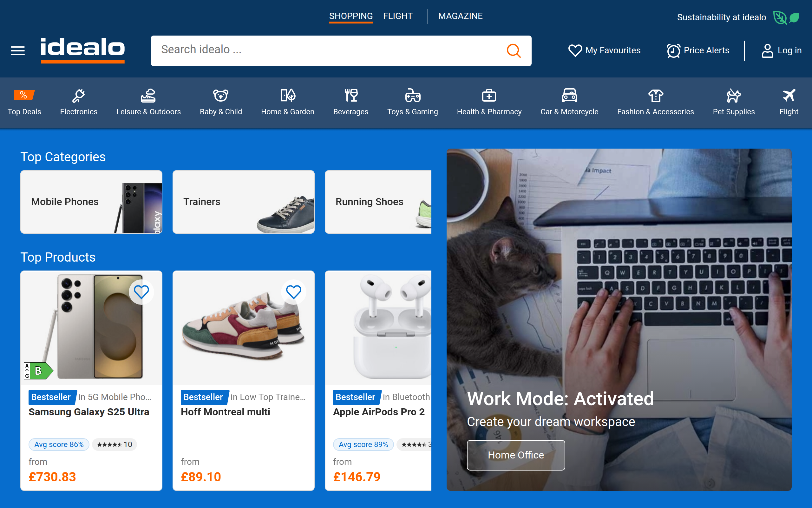812x508 pixels.
Task: Click 'in 5G Mobile Pho...' category text
Action: point(115,397)
